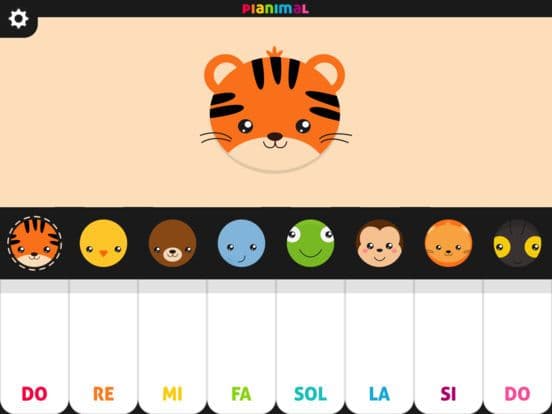Screen dimensions: 552x414
Task: Select the black panther with yellow eyes
Action: [517, 243]
